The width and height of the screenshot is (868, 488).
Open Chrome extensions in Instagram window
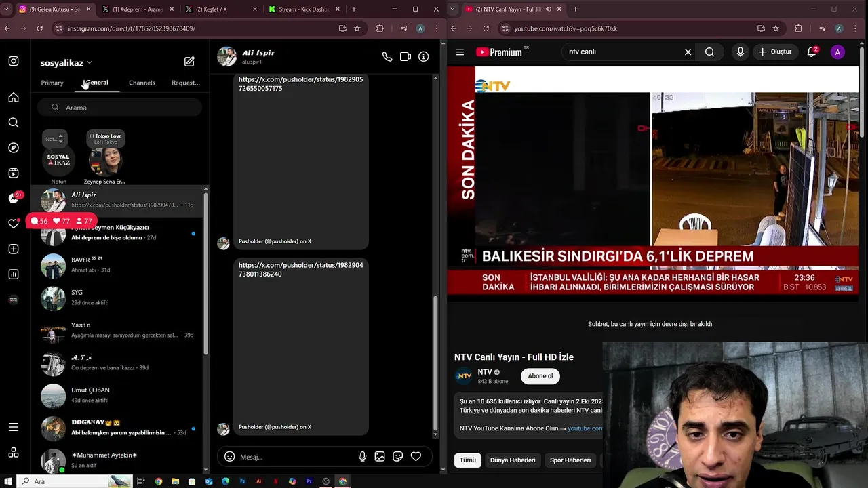[380, 28]
